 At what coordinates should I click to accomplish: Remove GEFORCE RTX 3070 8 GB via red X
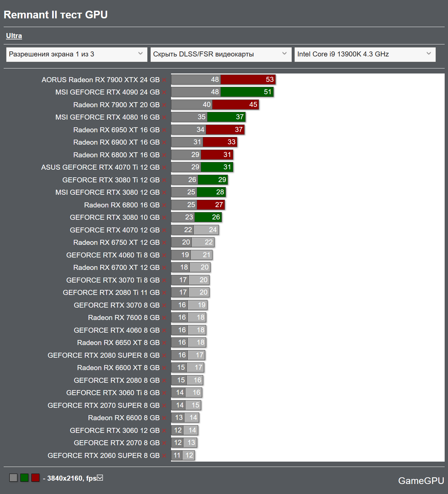pyautogui.click(x=164, y=306)
